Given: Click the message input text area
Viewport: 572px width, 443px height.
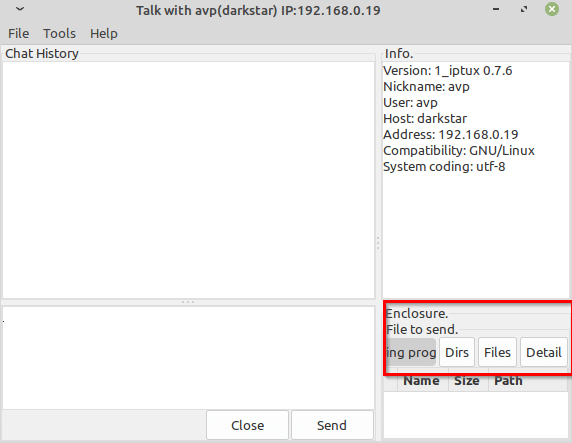Looking at the screenshot, I should [x=189, y=358].
